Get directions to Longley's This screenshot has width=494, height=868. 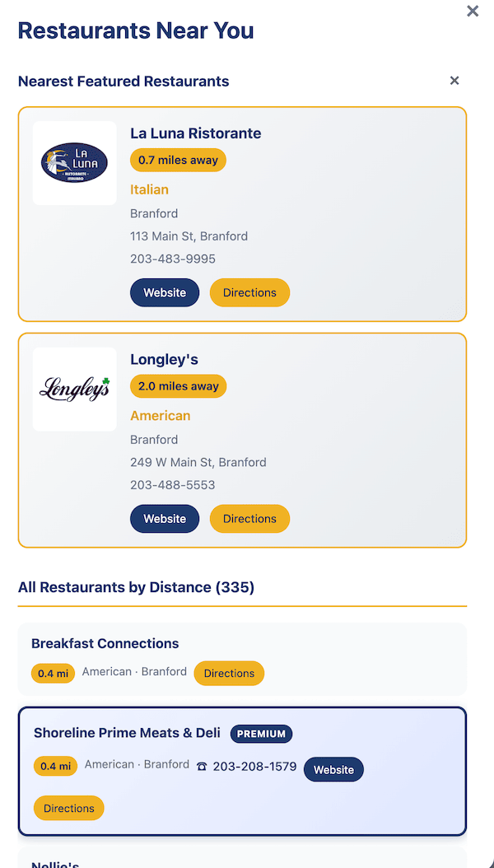249,518
